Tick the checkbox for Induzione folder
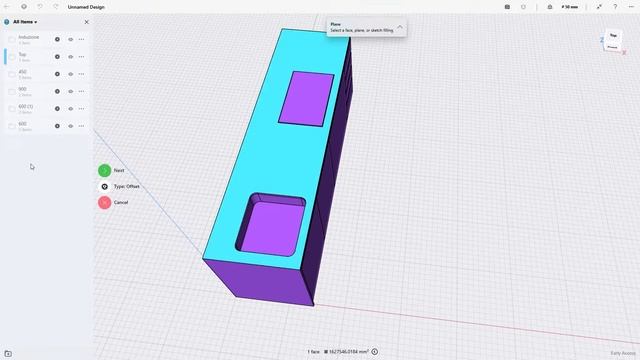The height and width of the screenshot is (360, 640). [12, 40]
